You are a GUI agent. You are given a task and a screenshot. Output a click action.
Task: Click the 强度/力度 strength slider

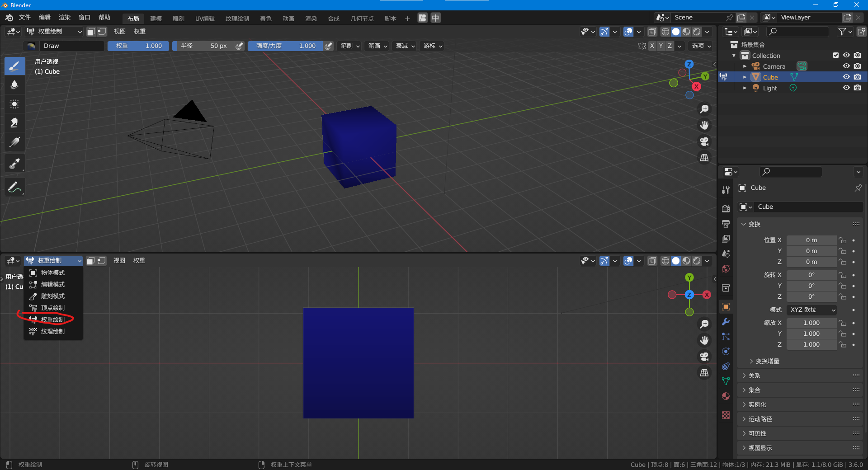(x=285, y=46)
